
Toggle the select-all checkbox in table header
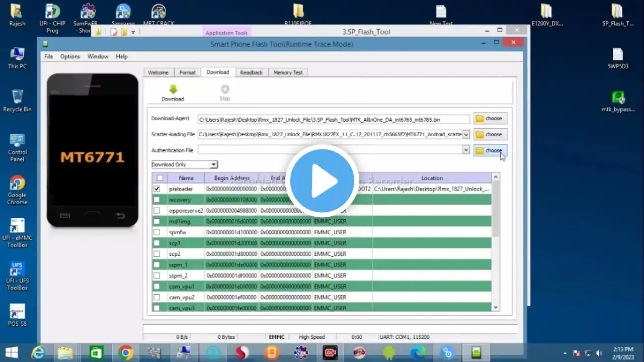coord(160,178)
